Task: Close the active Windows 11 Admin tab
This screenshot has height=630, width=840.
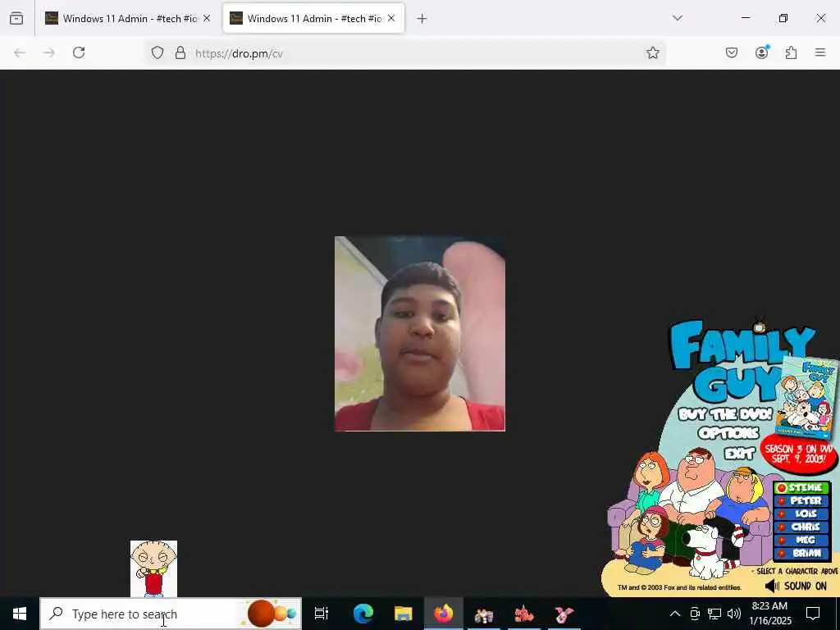Action: coord(391,18)
